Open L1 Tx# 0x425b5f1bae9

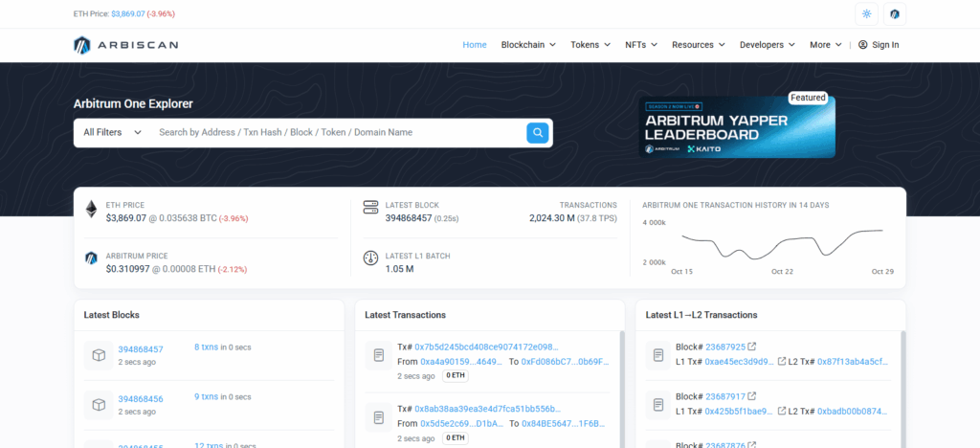[x=740, y=412]
